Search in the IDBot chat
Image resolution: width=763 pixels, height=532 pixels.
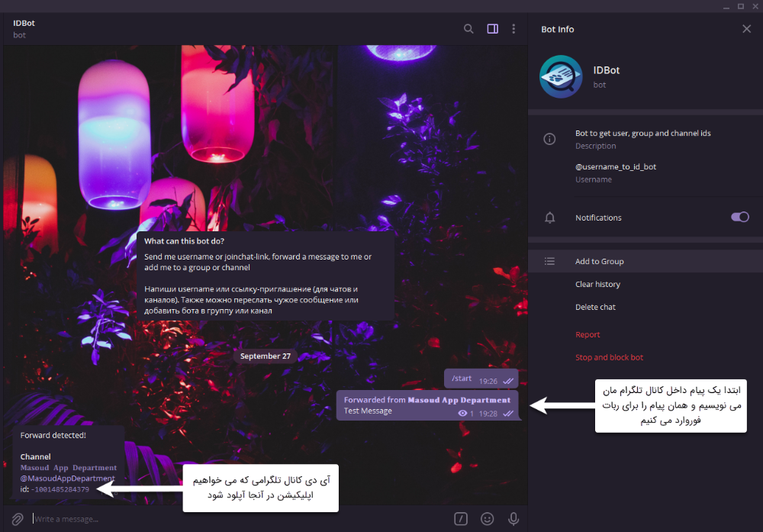click(468, 29)
